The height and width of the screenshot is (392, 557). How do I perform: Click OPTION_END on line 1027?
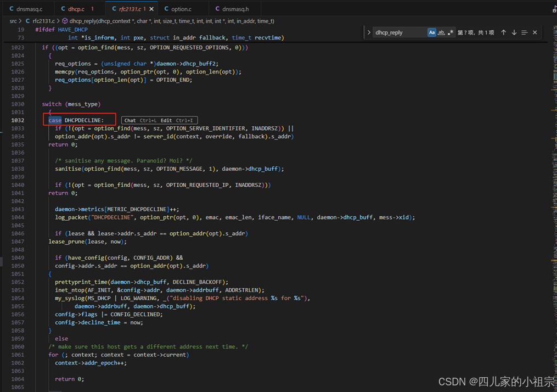pos(172,80)
